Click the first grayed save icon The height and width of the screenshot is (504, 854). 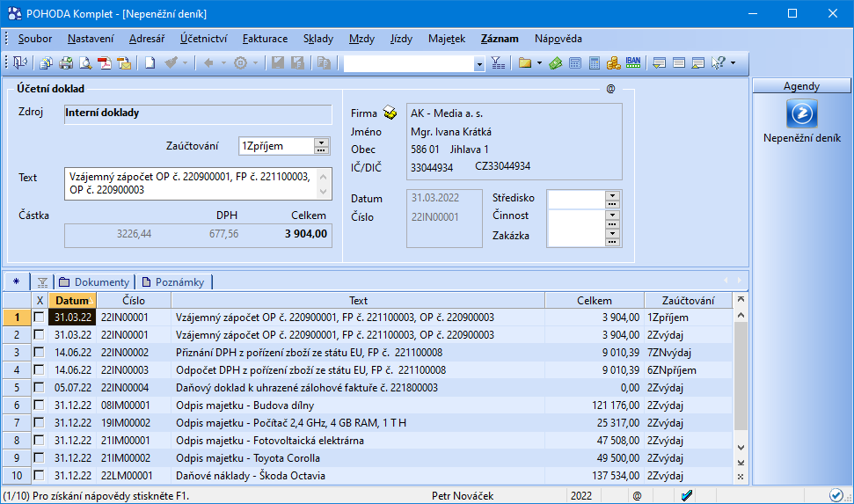278,63
